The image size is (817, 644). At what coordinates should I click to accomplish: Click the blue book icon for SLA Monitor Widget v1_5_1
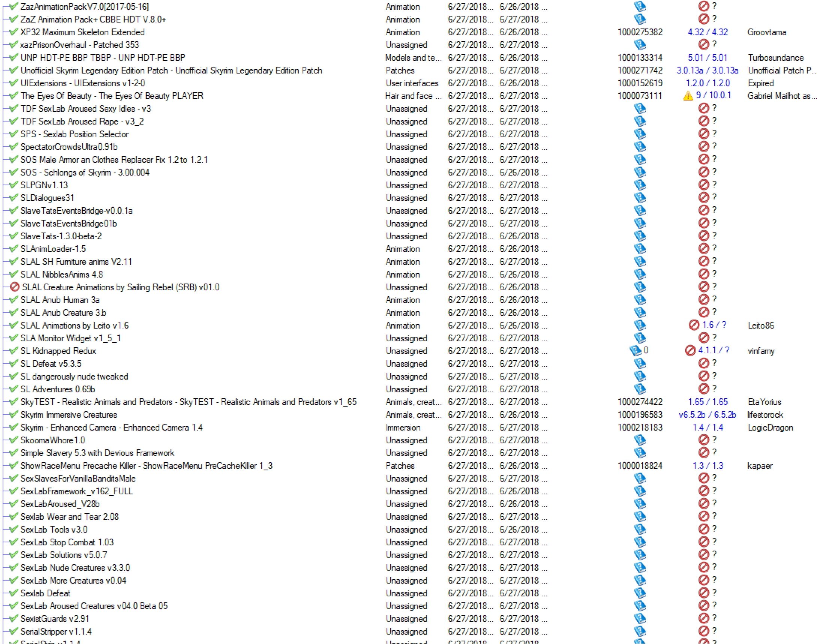click(640, 338)
